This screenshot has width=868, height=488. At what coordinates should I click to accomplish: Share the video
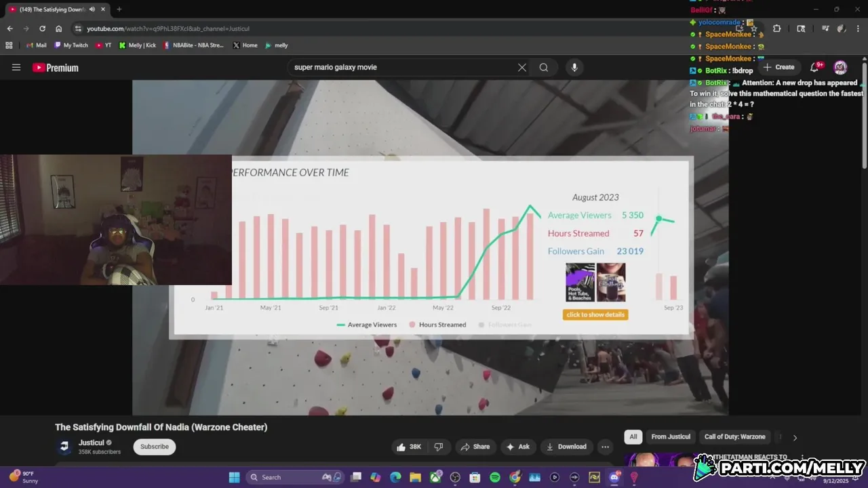click(475, 447)
